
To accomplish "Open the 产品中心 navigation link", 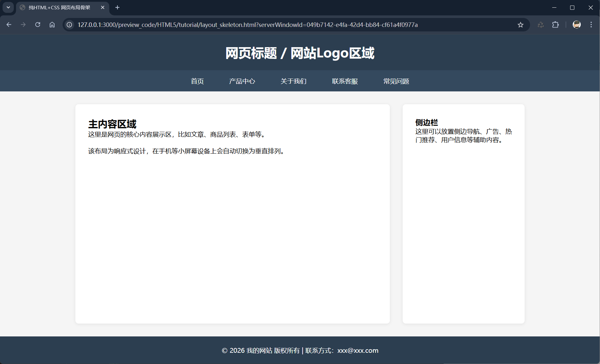I will [x=242, y=81].
